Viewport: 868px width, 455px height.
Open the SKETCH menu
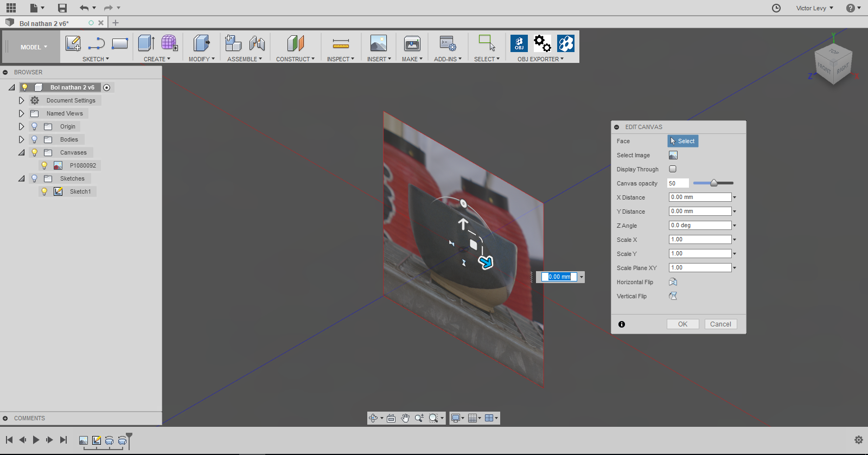pyautogui.click(x=95, y=59)
